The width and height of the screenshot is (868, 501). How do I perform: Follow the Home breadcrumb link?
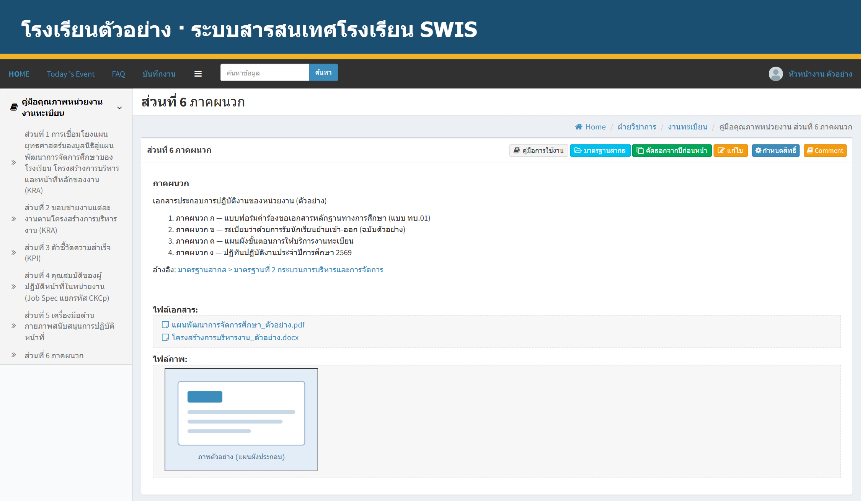click(x=595, y=127)
